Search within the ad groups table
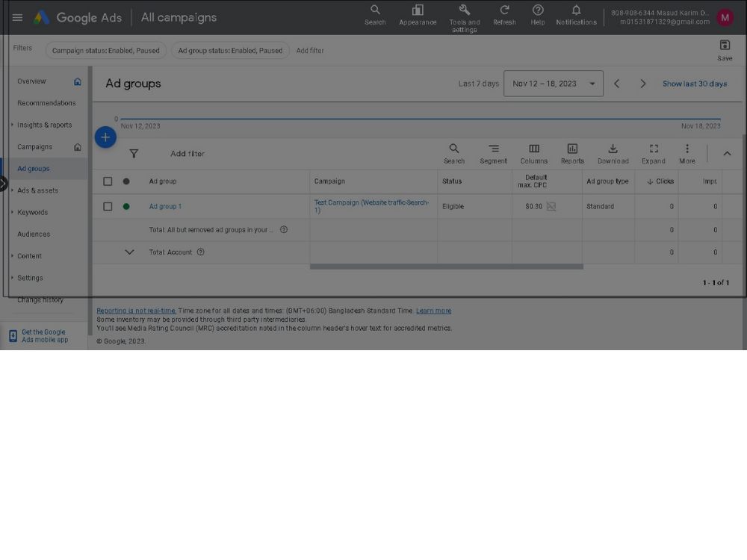This screenshot has height=560, width=747. (x=454, y=154)
